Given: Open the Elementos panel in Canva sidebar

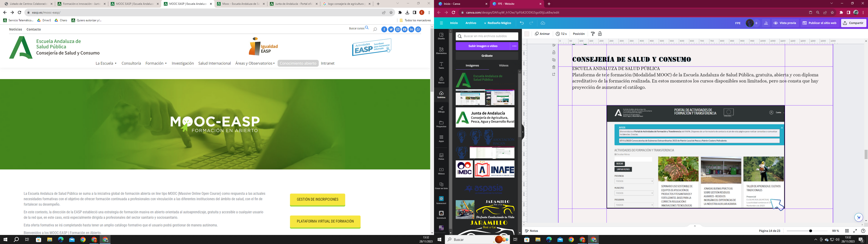Looking at the screenshot, I should coord(441,50).
